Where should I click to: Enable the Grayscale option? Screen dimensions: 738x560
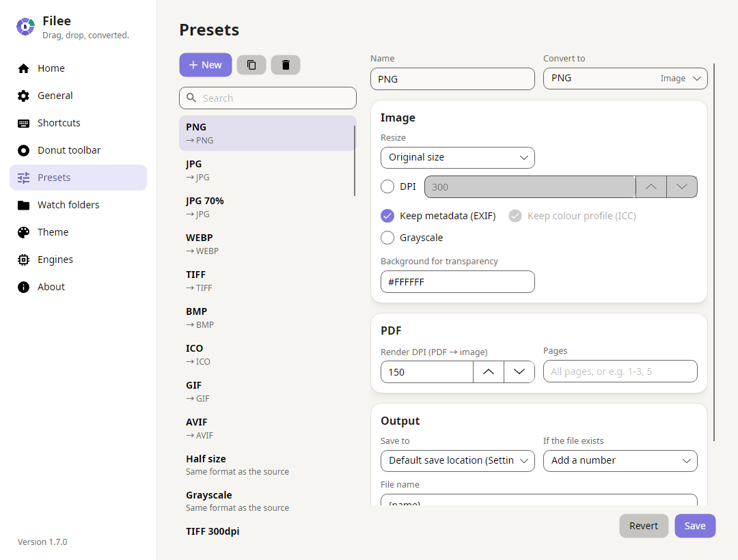pos(387,238)
